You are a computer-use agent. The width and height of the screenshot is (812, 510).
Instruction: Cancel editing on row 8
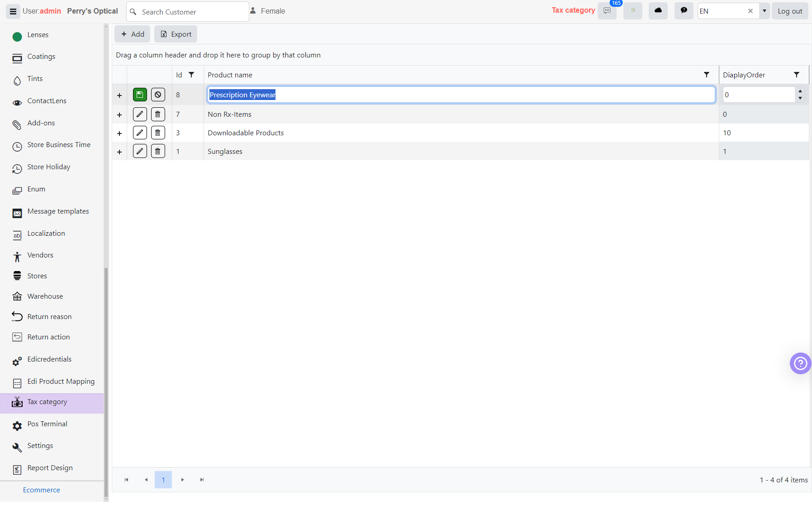(158, 95)
